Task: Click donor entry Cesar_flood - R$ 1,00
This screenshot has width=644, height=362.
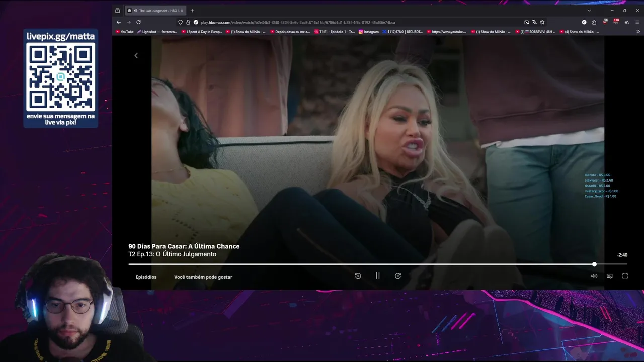Action: click(600, 196)
